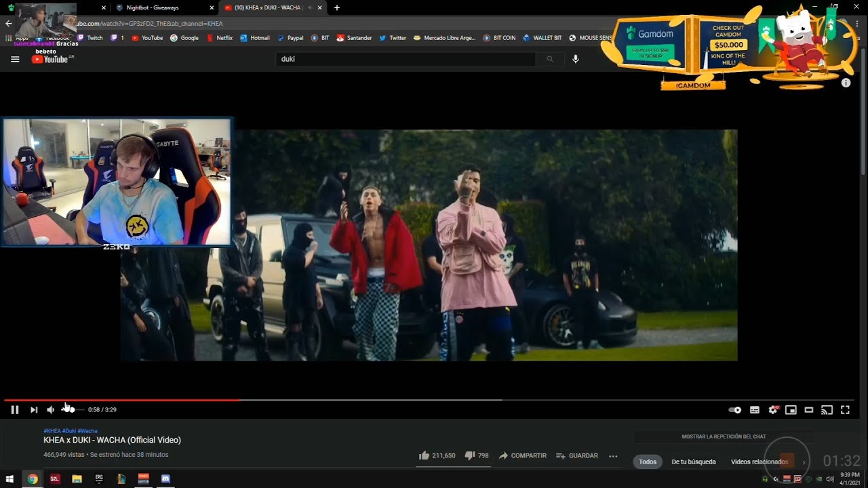Image resolution: width=868 pixels, height=488 pixels.
Task: Open Epic Games Launcher from taskbar
Action: 99,479
